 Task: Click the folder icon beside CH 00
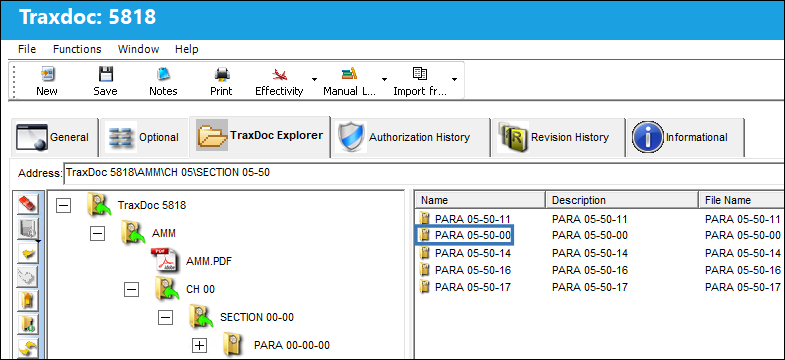tap(167, 288)
